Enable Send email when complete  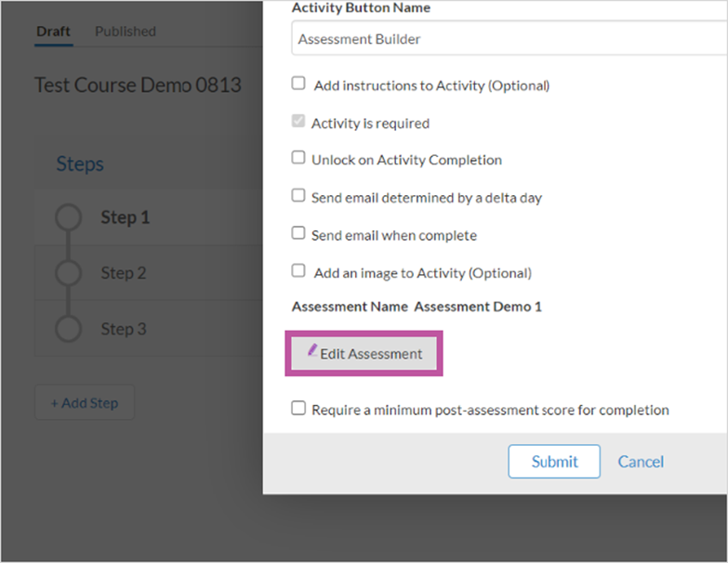point(298,233)
